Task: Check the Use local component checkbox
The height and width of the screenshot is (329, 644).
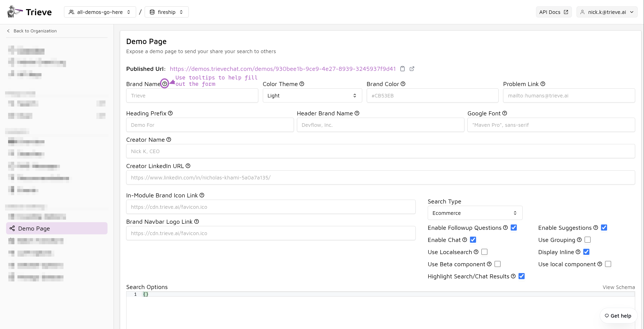Action: (608, 264)
